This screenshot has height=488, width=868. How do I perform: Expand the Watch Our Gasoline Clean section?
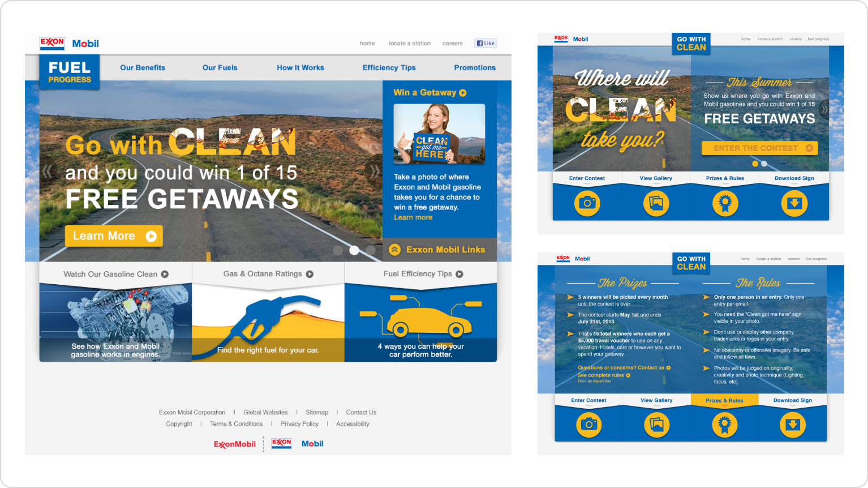tap(165, 274)
